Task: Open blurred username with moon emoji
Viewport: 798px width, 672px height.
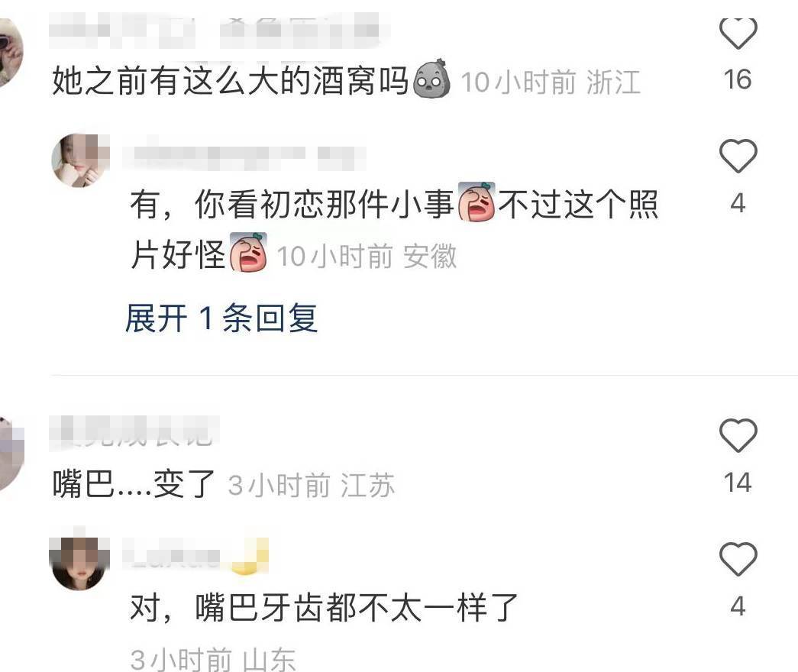Action: click(196, 556)
